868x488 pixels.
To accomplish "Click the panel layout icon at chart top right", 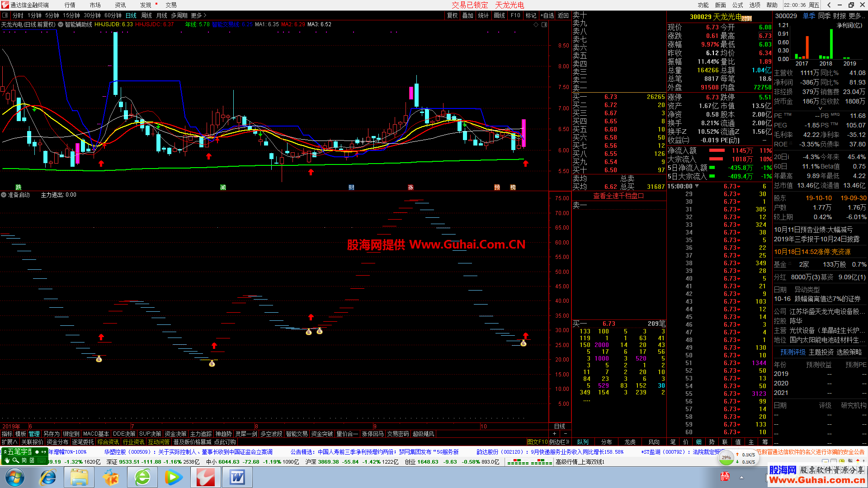I will pos(544,24).
